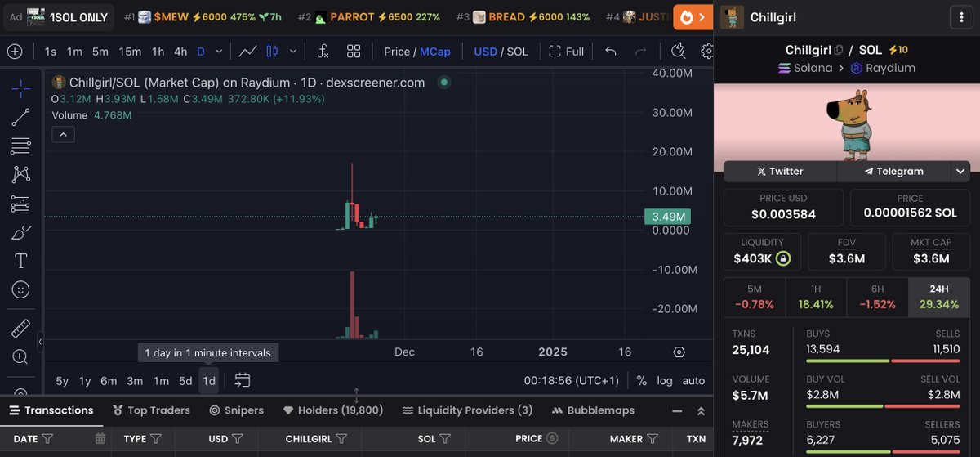Set the chart range to 1y
This screenshot has width=980, height=457.
pyautogui.click(x=85, y=381)
